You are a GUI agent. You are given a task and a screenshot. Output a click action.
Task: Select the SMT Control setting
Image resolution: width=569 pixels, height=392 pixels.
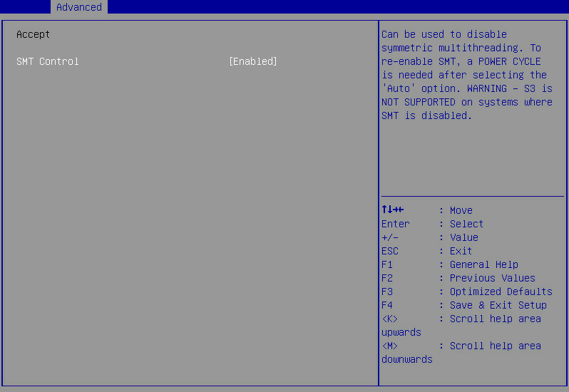(48, 61)
